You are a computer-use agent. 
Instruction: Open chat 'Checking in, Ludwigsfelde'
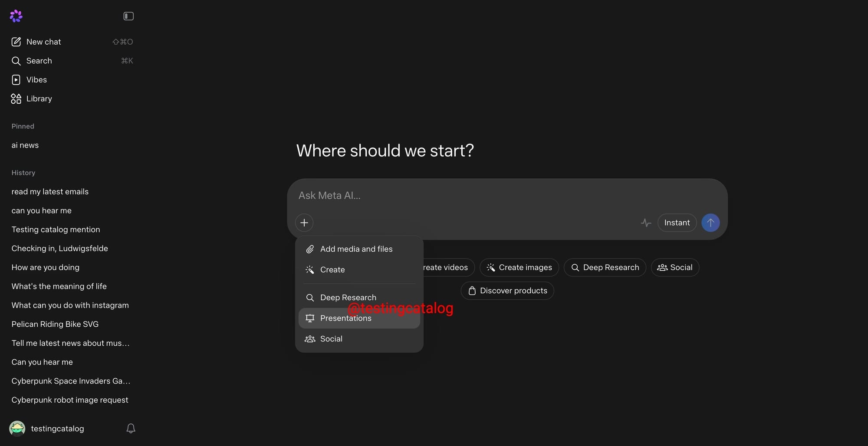(x=60, y=249)
